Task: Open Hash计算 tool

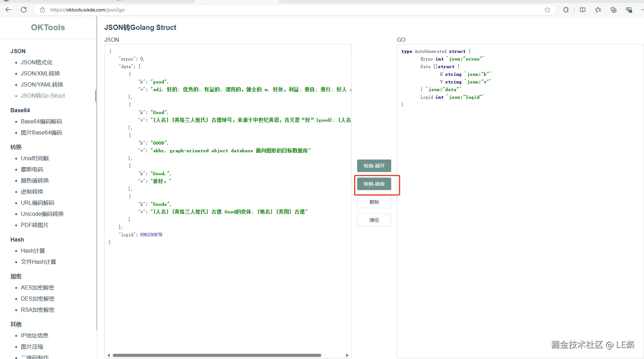Action: pyautogui.click(x=33, y=251)
